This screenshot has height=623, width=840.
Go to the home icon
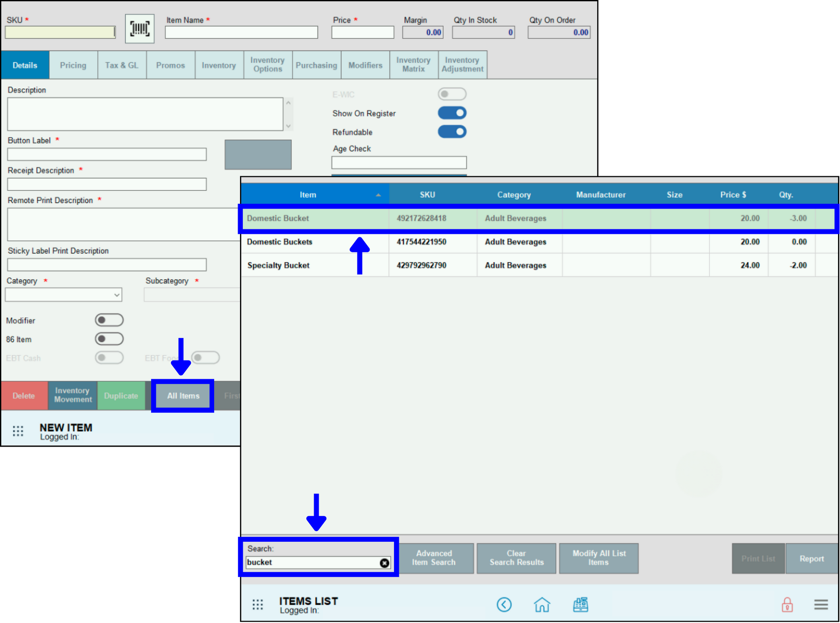[x=542, y=604]
